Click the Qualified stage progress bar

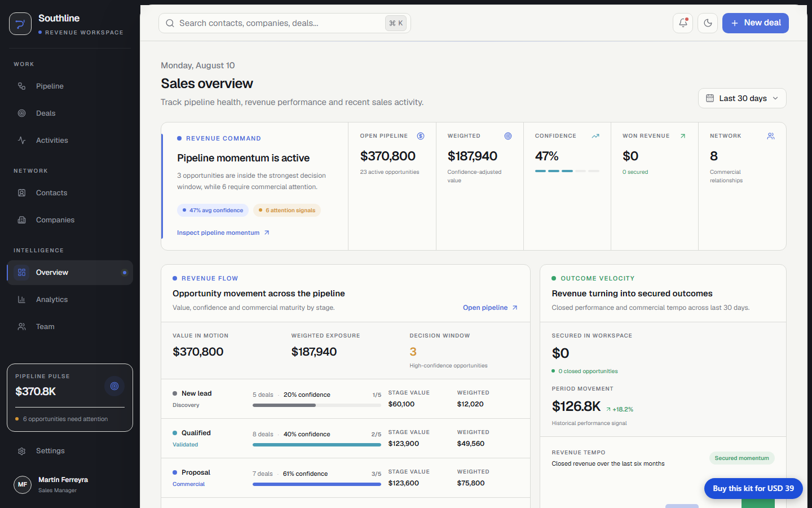(x=317, y=445)
